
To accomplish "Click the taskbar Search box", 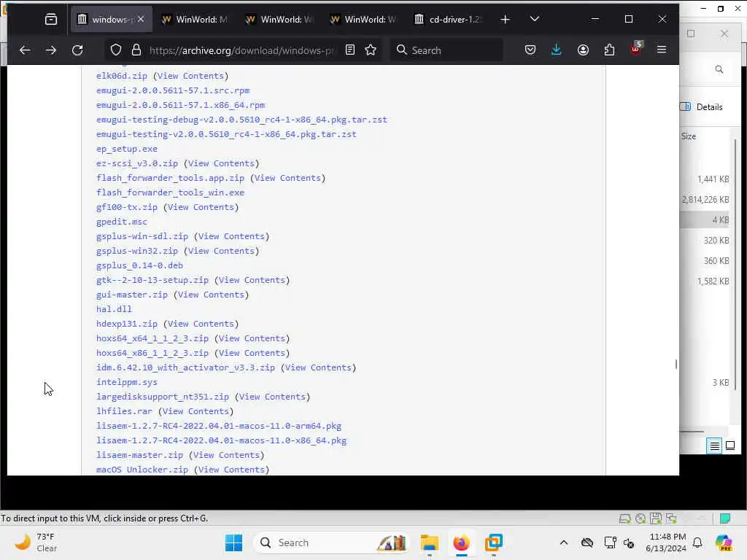I will point(333,542).
